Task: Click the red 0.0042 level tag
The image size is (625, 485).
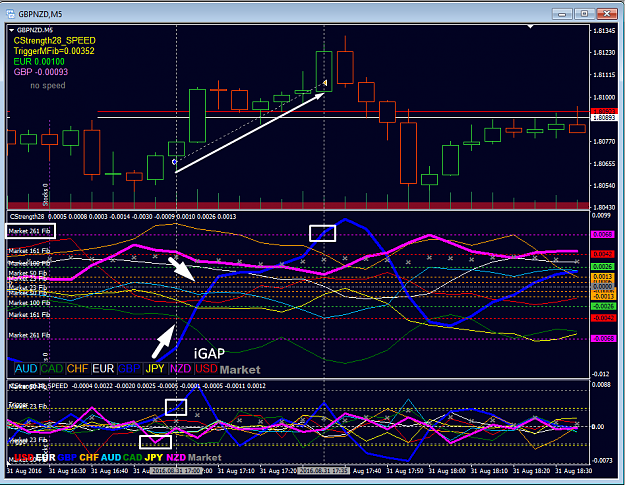Action: tap(603, 254)
